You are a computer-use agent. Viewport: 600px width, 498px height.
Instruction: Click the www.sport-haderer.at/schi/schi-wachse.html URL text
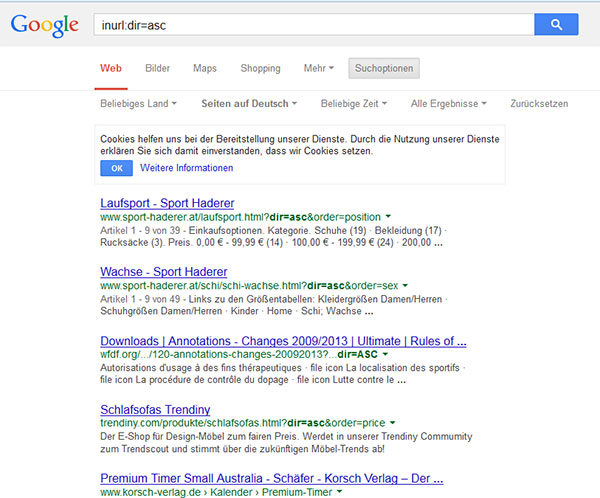click(249, 286)
